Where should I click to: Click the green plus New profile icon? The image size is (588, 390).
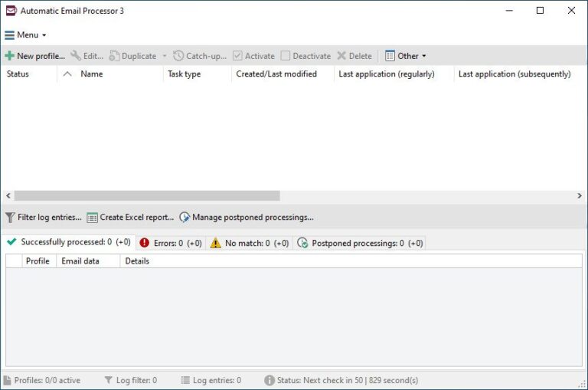[9, 56]
